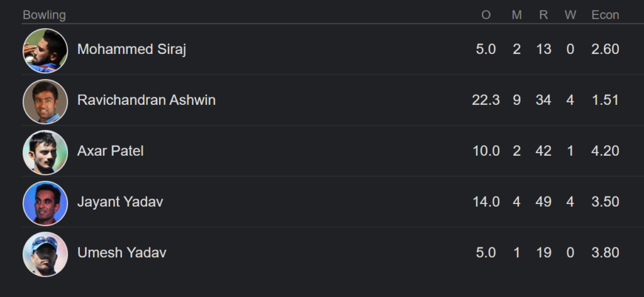Select the Mohammed Siraj player name
This screenshot has width=644, height=297.
point(131,49)
